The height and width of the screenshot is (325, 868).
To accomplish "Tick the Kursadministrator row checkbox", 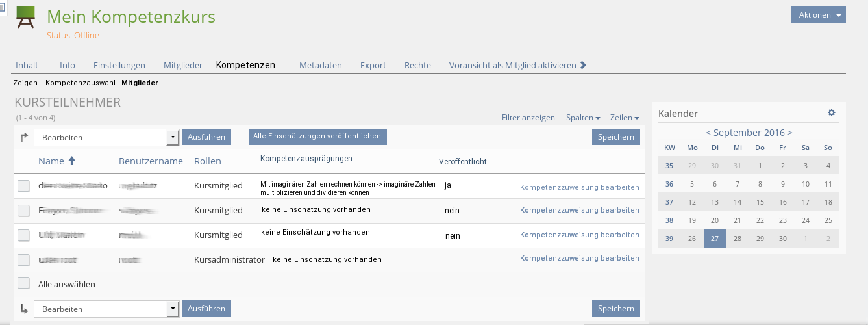I will point(23,260).
